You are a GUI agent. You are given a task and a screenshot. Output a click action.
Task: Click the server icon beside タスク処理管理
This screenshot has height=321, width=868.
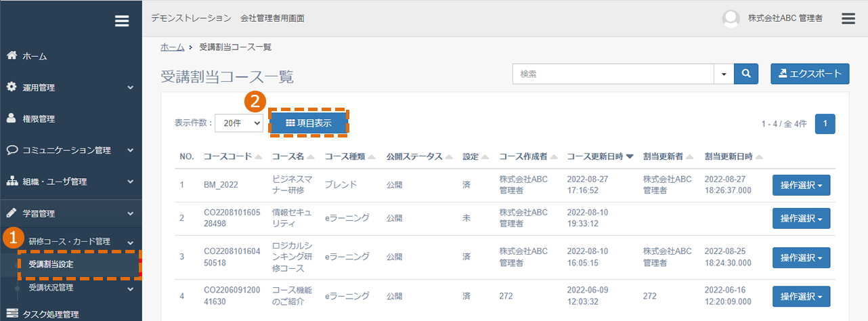[x=12, y=314]
